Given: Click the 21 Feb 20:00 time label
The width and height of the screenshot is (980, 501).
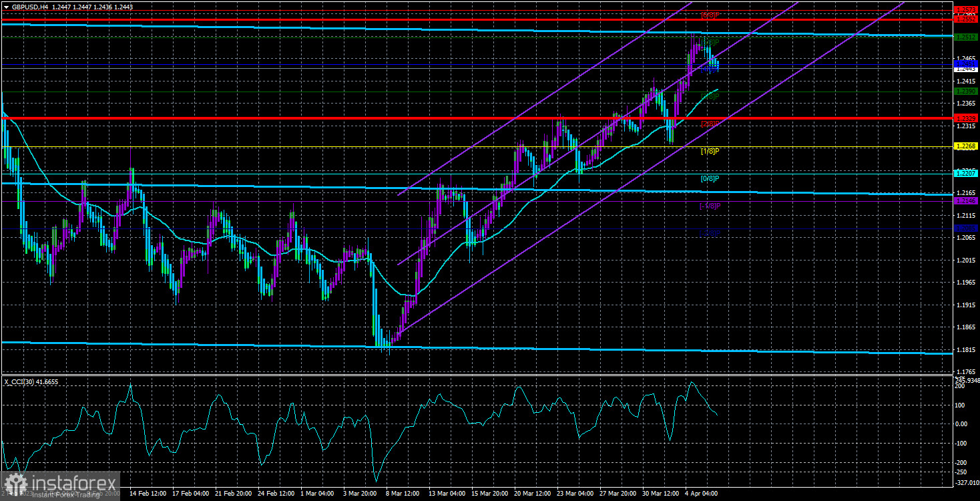Looking at the screenshot, I should click(234, 494).
